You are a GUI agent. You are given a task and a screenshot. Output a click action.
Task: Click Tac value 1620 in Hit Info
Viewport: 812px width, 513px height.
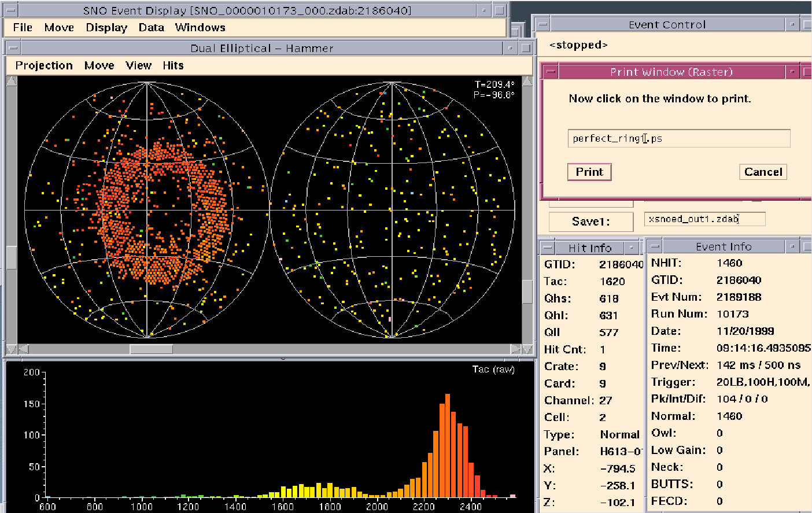[612, 282]
